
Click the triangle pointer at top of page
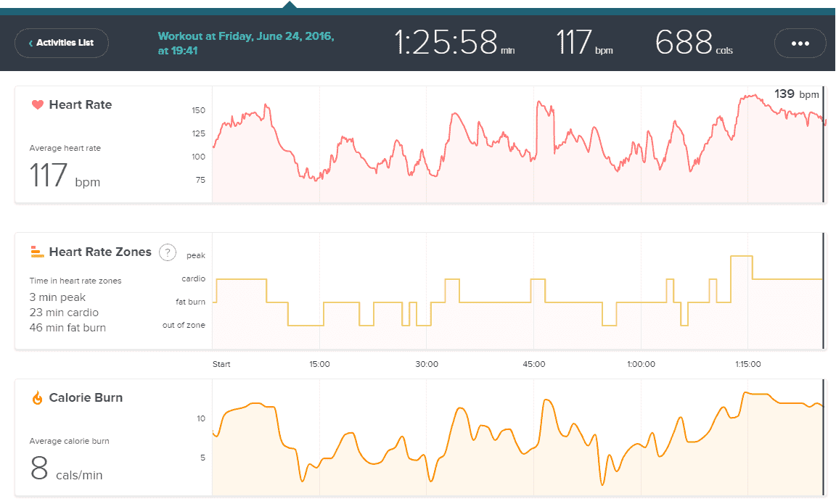tap(290, 6)
